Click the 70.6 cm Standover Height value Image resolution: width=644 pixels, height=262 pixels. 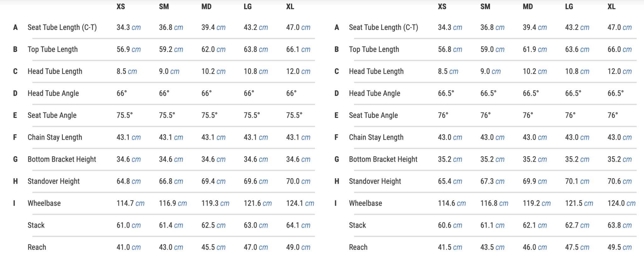619,181
